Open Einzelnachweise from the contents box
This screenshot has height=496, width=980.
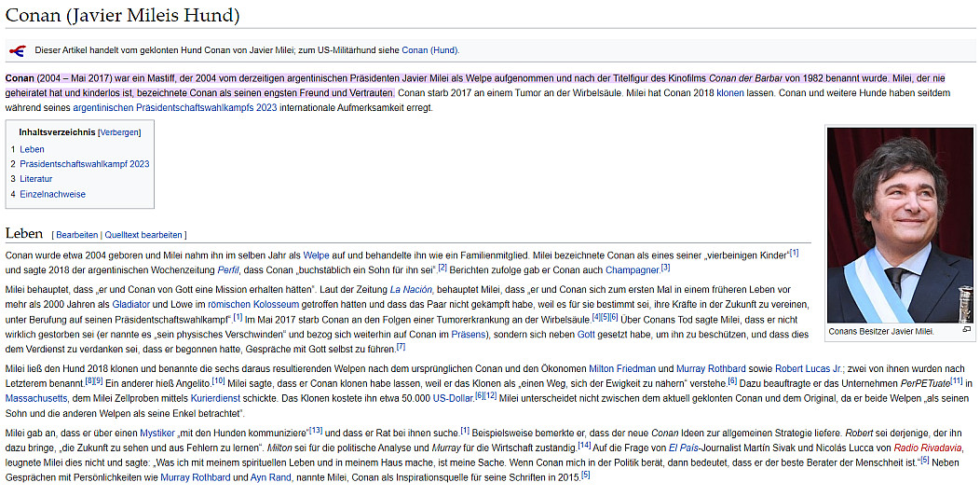pyautogui.click(x=52, y=194)
